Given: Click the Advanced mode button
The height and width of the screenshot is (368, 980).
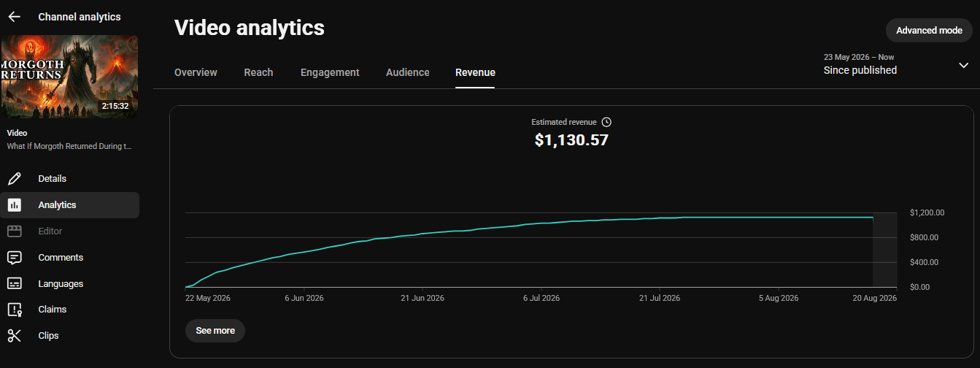Looking at the screenshot, I should 929,31.
